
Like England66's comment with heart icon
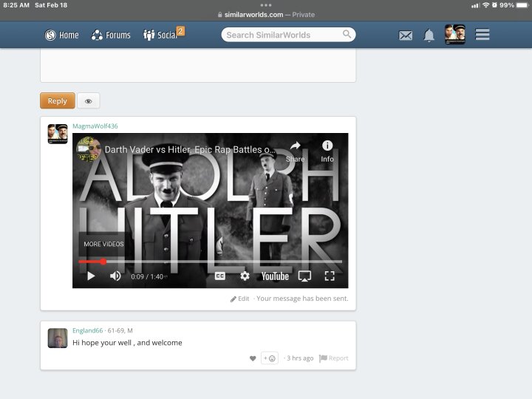(x=253, y=358)
